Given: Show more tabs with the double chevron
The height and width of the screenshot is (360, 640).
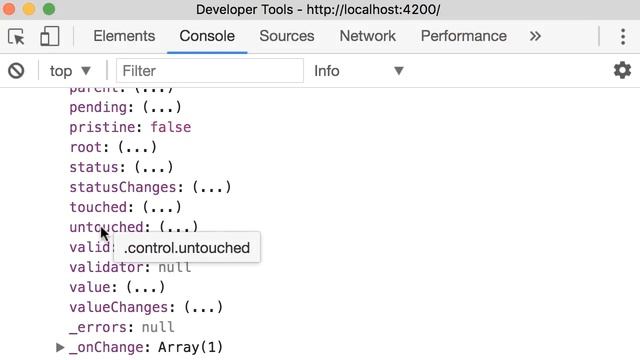Looking at the screenshot, I should [x=535, y=36].
